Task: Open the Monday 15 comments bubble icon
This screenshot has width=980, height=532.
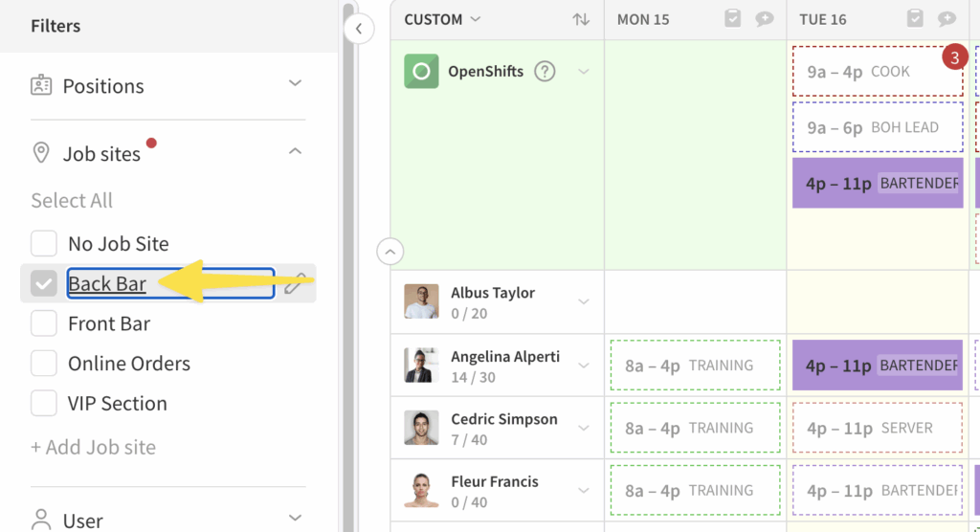Action: tap(765, 19)
